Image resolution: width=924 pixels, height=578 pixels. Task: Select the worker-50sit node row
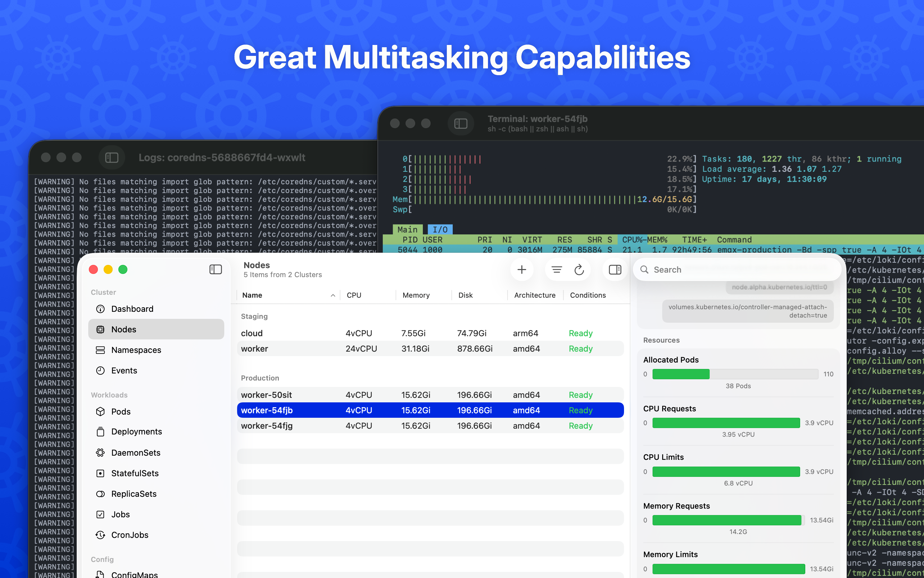point(430,395)
